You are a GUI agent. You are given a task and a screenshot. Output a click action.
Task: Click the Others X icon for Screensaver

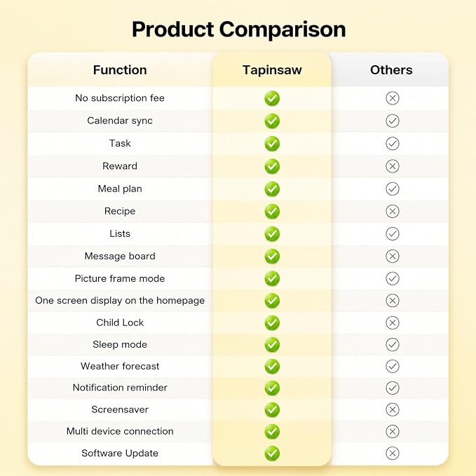point(392,409)
